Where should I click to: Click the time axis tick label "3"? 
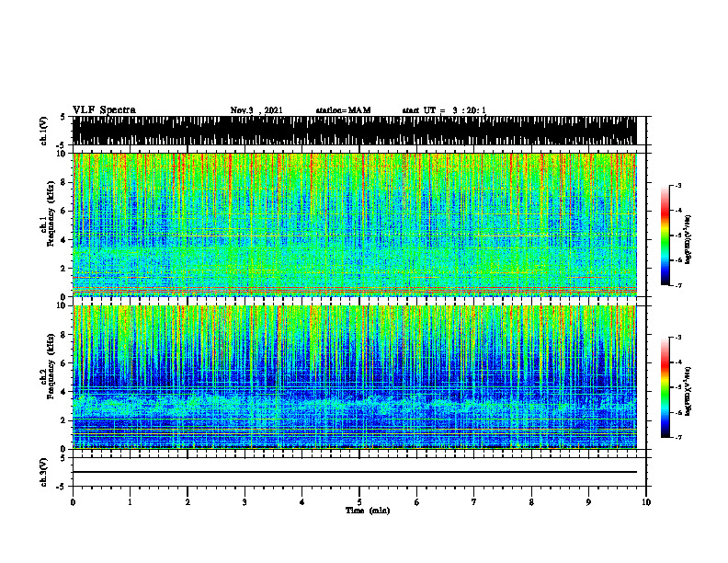[245, 502]
